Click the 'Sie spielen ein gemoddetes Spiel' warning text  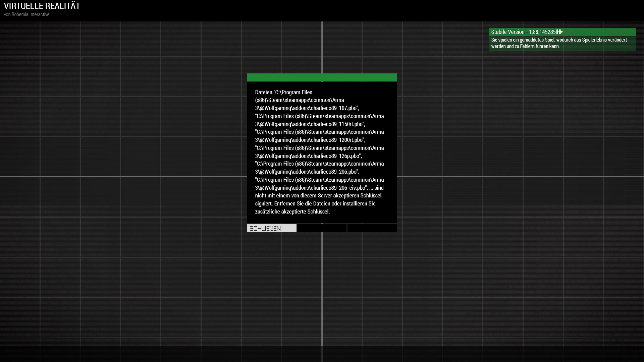coord(559,43)
